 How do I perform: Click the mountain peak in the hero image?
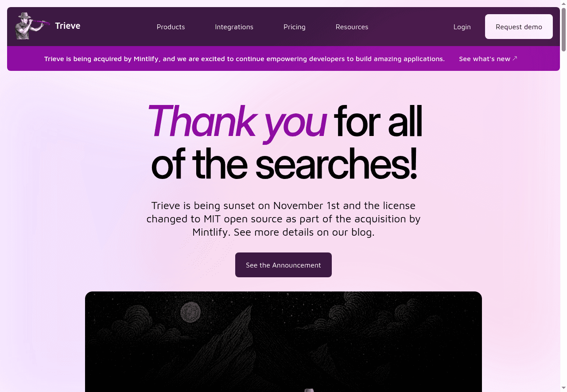click(x=245, y=310)
